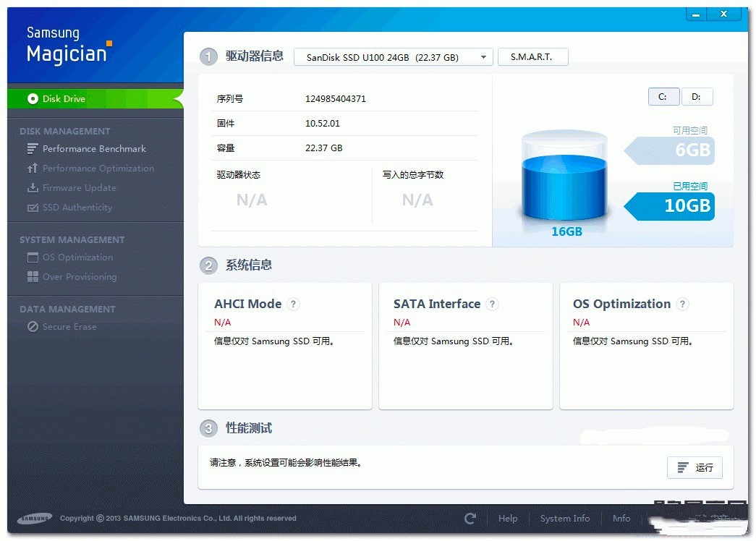Select the D: partition tab
The height and width of the screenshot is (541, 756).
[x=696, y=97]
